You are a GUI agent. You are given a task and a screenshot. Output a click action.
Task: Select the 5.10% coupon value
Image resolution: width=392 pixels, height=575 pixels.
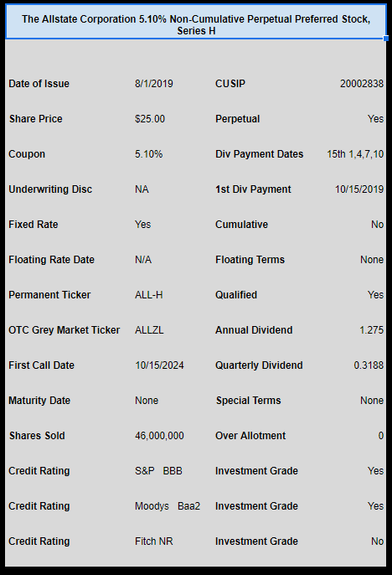[149, 154]
